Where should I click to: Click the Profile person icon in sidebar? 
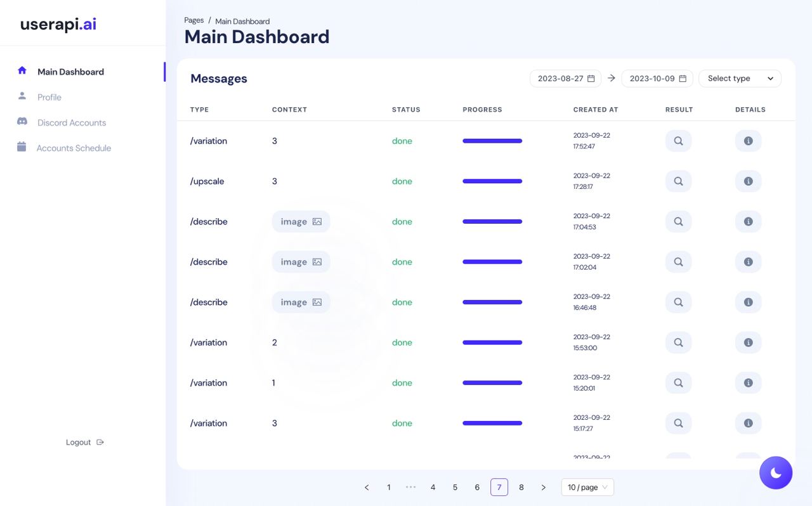pos(21,96)
